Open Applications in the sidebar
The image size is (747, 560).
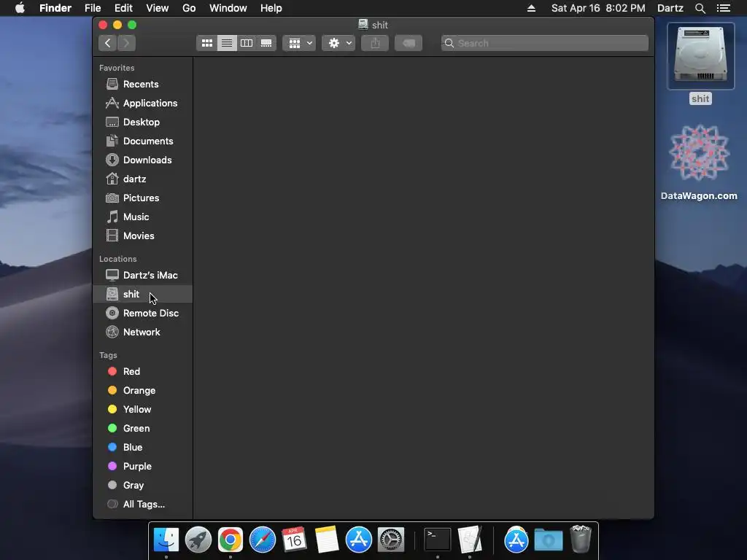[x=143, y=103]
